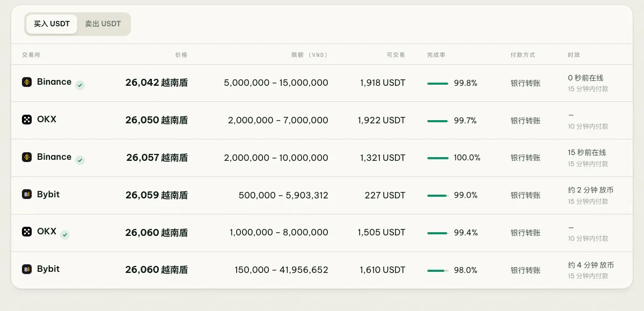Click the 可交易 column header
Viewport: 644px width, 311px height.
point(396,55)
